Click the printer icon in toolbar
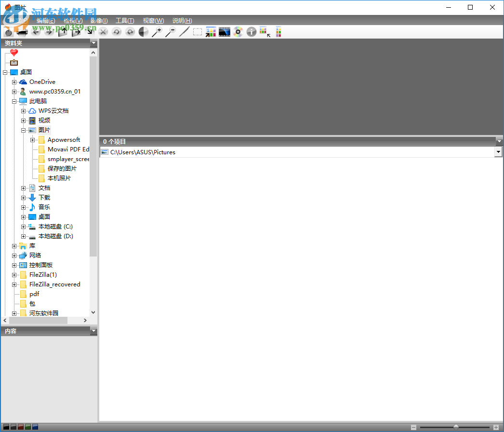504x432 pixels. 22,32
